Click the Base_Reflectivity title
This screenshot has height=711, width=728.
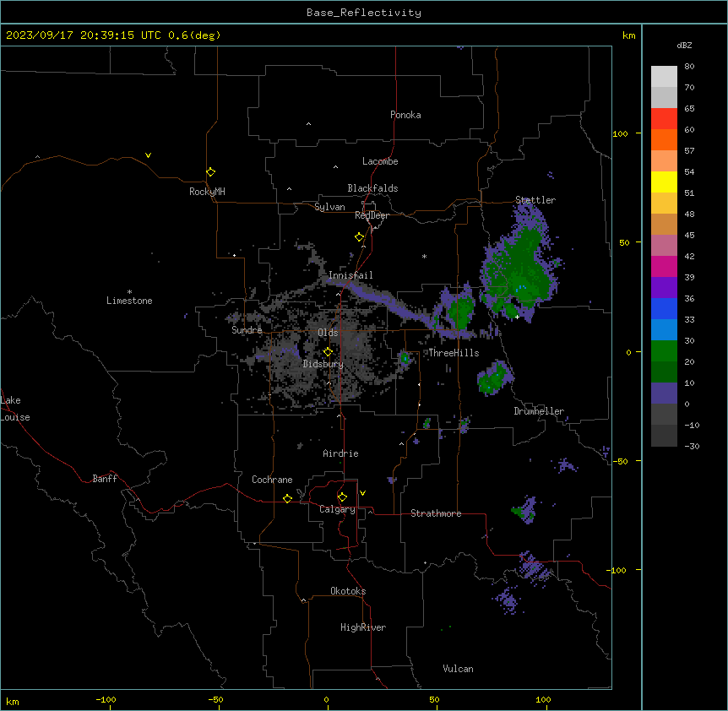(x=364, y=13)
